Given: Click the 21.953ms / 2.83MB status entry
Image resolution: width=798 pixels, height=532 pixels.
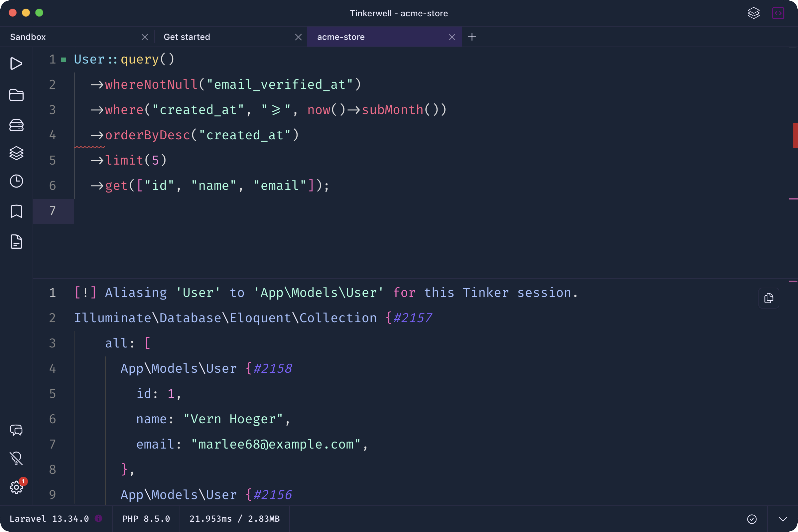Looking at the screenshot, I should [234, 519].
